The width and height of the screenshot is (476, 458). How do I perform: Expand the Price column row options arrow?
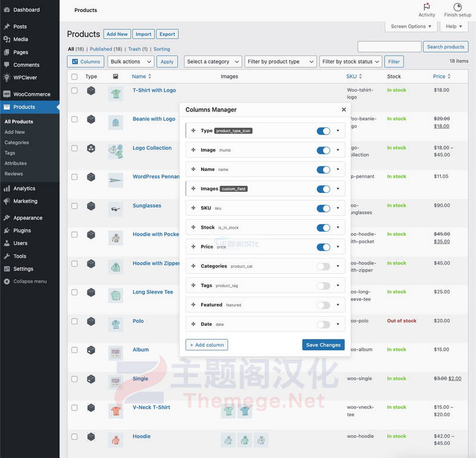[x=338, y=247]
